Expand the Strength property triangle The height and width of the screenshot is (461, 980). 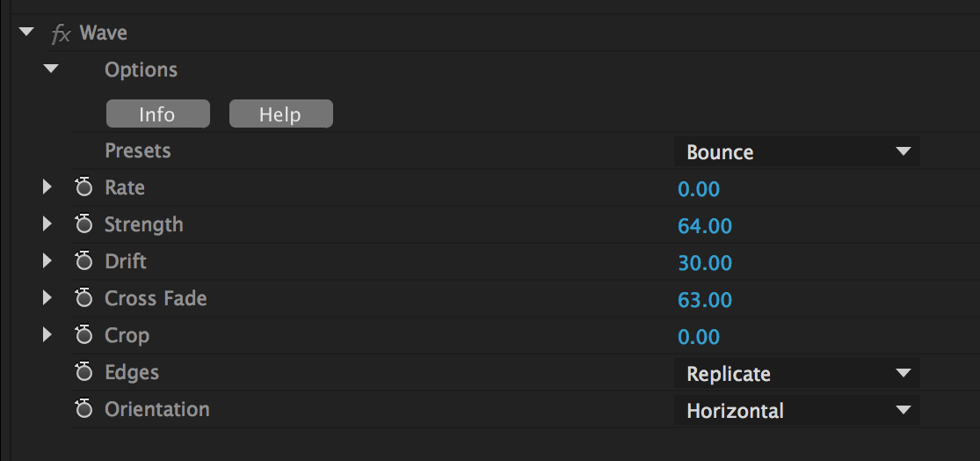[x=47, y=224]
